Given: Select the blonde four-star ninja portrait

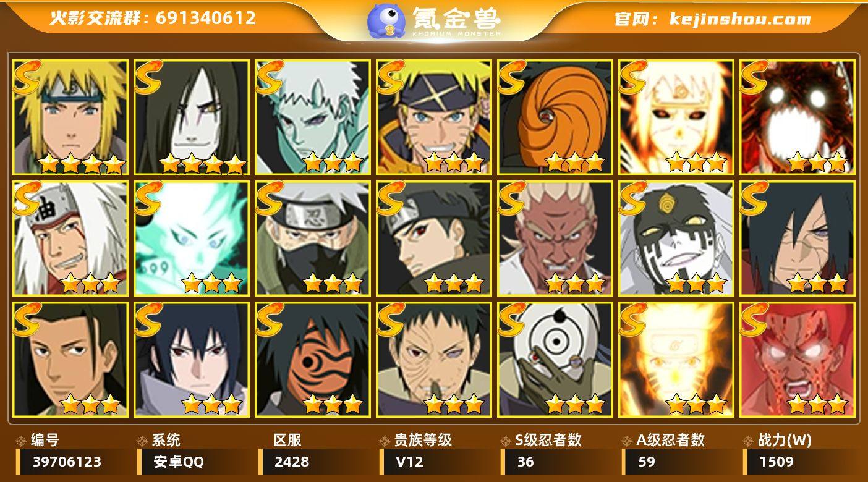Looking at the screenshot, I should tap(70, 117).
